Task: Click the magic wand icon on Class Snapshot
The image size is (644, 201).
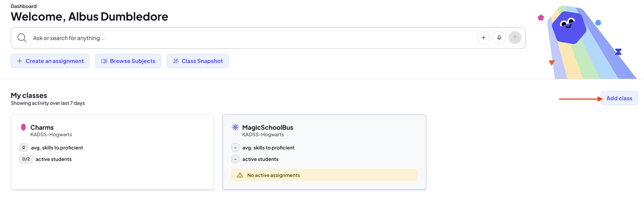Action: [176, 61]
